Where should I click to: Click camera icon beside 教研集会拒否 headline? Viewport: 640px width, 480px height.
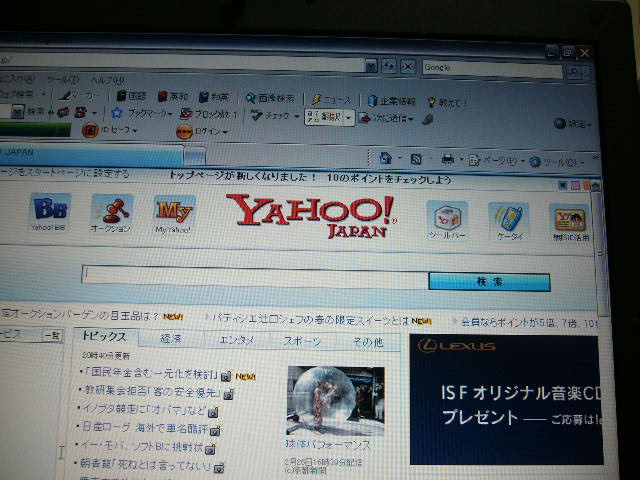click(229, 394)
